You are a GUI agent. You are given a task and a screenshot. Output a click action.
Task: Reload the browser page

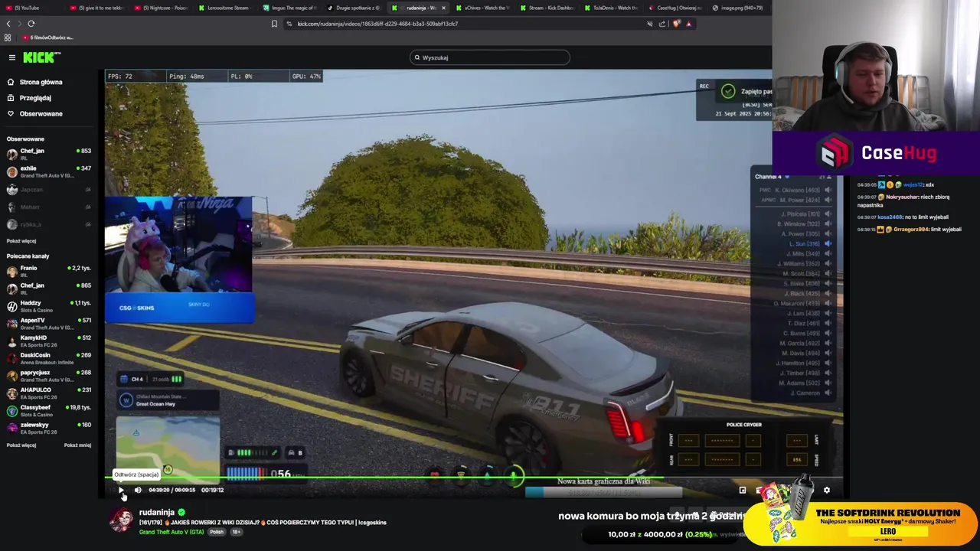pos(31,24)
